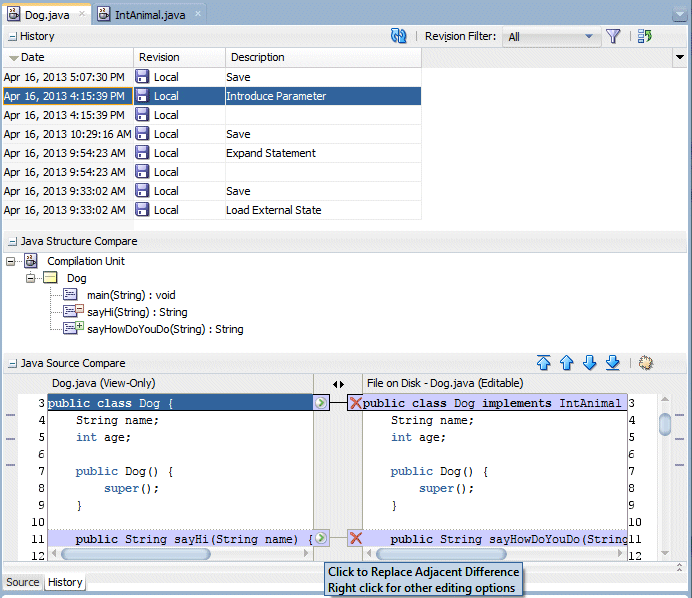The image size is (692, 598).
Task: Click the left pane horizontal scrollbar thumb
Action: pyautogui.click(x=135, y=553)
